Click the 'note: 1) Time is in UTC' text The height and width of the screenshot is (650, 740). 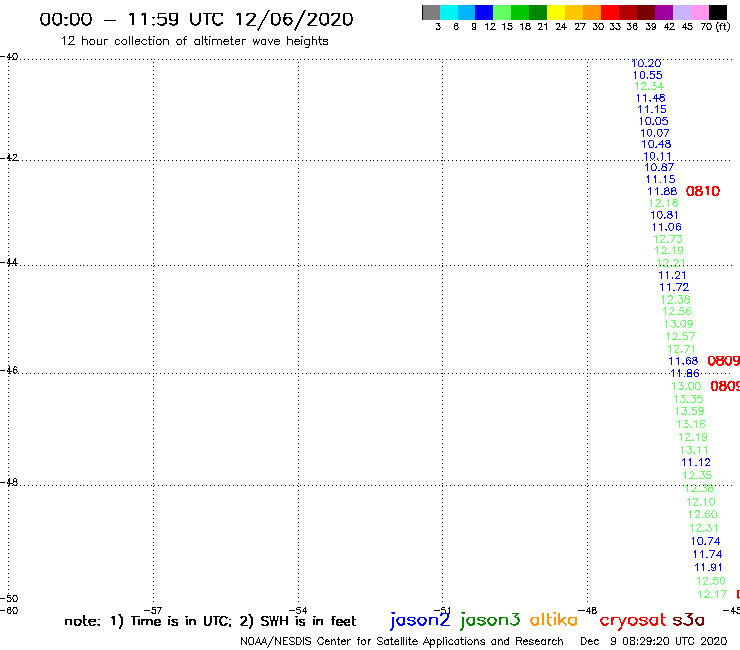(x=148, y=621)
